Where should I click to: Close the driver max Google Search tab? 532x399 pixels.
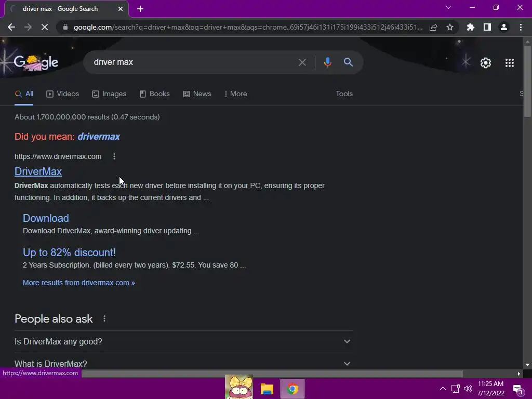121,9
